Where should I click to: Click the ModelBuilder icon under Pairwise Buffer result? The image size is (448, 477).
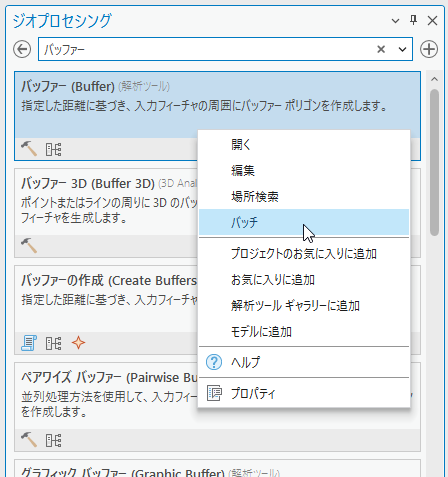tap(53, 441)
